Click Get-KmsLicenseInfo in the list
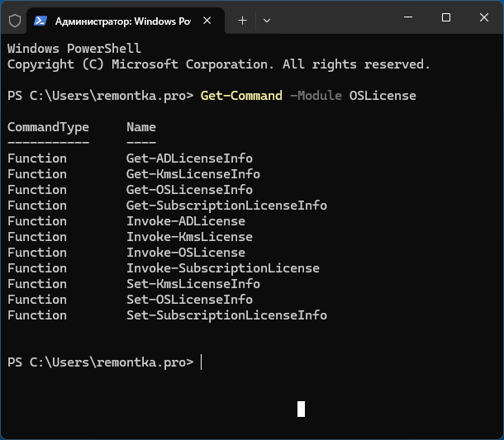Image resolution: width=504 pixels, height=440 pixels. coord(193,174)
